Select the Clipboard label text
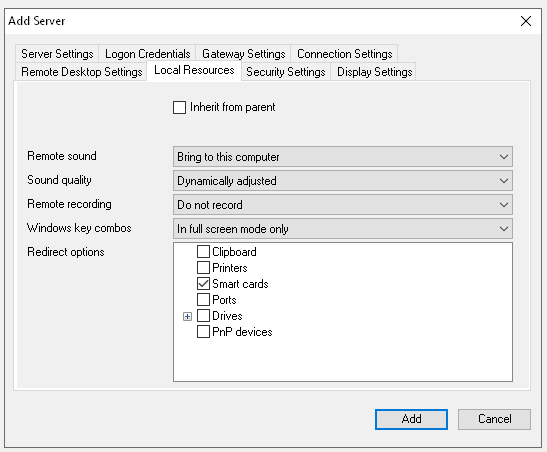Image resolution: width=547 pixels, height=452 pixels. pyautogui.click(x=234, y=252)
